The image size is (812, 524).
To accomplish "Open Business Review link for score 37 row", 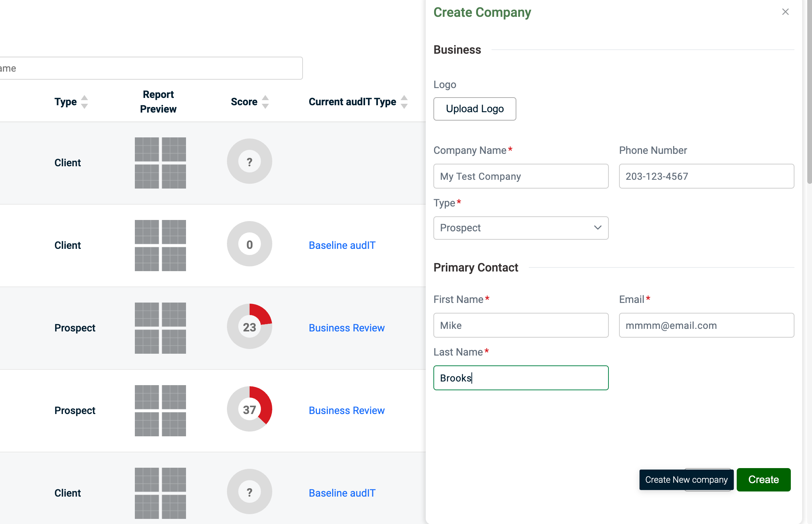I will [347, 410].
